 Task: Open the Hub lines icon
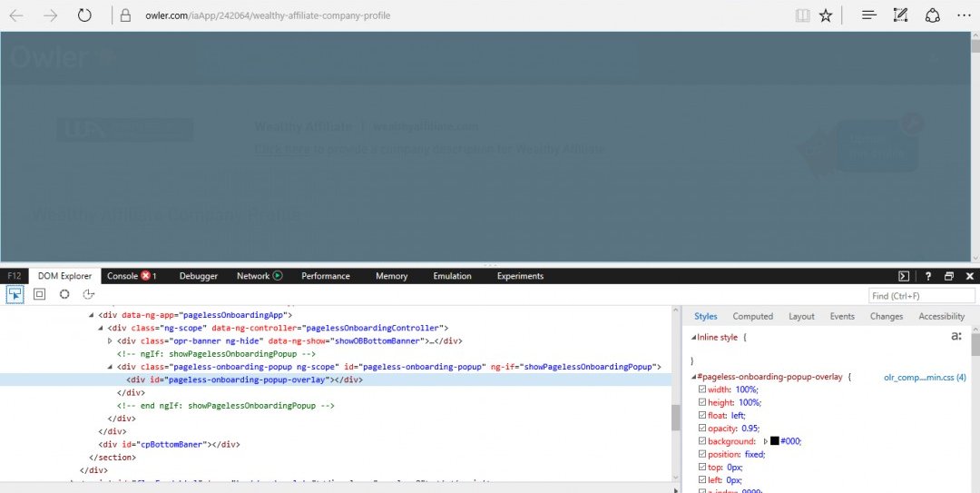point(868,15)
